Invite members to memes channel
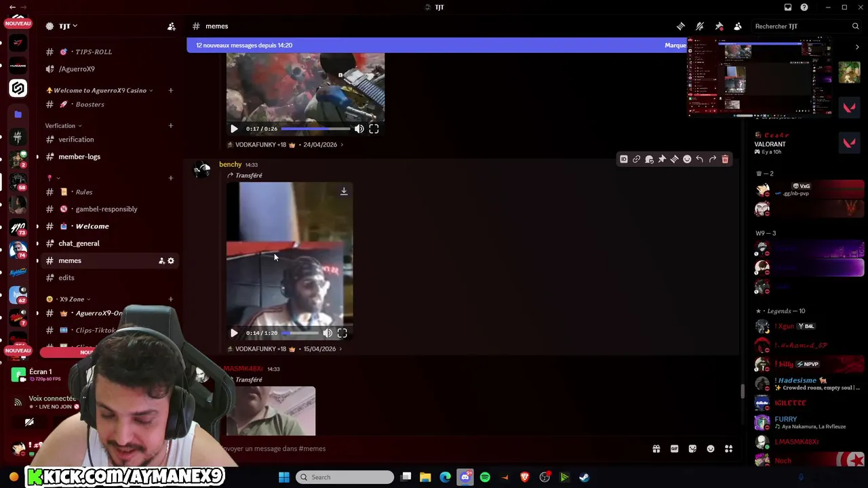Image resolution: width=868 pixels, height=488 pixels. (161, 261)
